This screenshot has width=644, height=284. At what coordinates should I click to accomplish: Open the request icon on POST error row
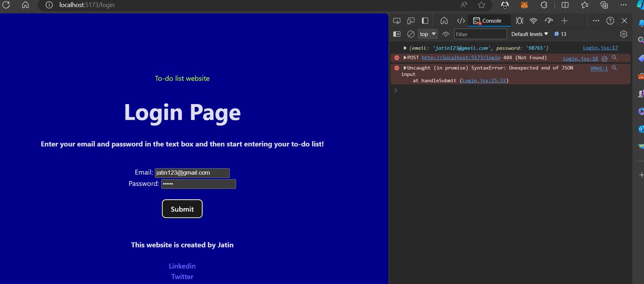(x=604, y=58)
